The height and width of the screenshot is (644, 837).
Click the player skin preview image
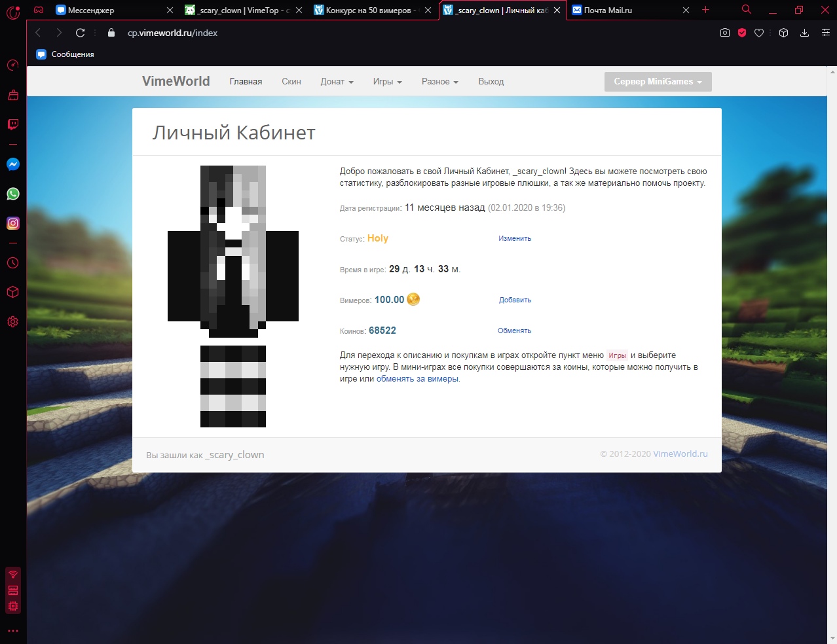point(233,296)
